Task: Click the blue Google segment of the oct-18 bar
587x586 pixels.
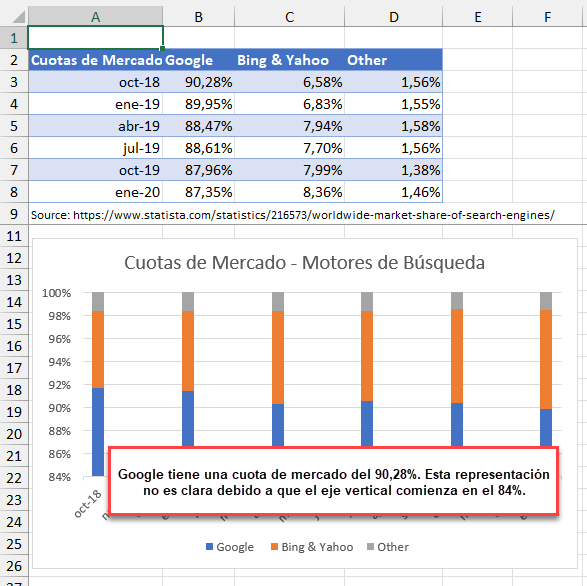Action: coord(98,432)
